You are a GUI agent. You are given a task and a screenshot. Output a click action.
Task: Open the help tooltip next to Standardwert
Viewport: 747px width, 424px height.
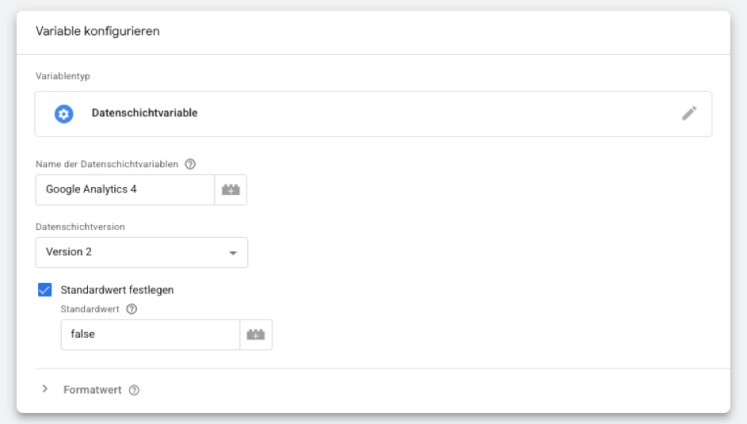point(131,309)
